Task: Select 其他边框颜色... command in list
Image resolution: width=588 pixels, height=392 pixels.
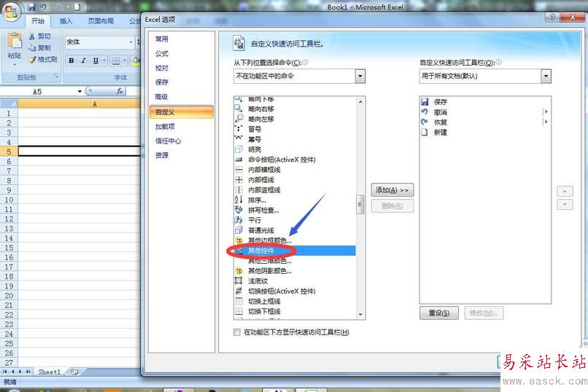Action: click(x=295, y=240)
